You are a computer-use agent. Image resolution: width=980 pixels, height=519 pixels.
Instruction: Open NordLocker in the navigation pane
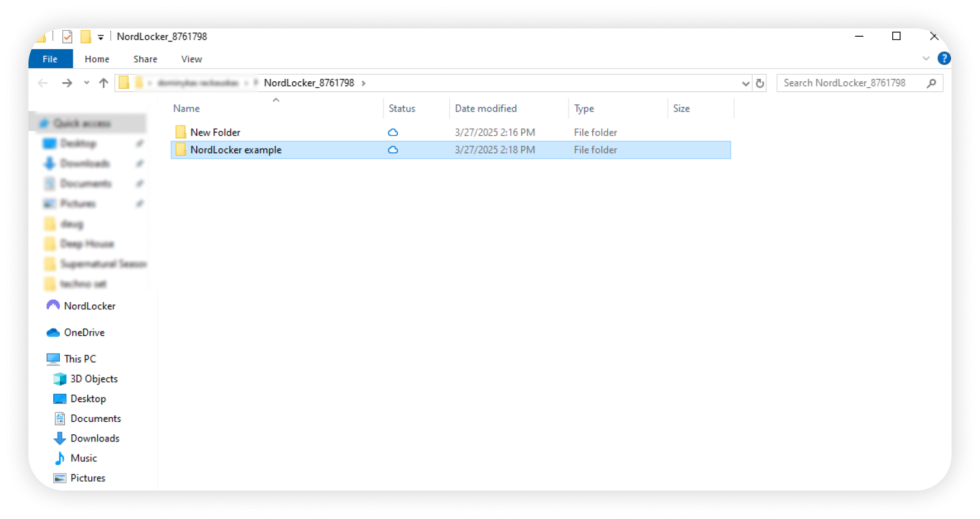coord(90,306)
